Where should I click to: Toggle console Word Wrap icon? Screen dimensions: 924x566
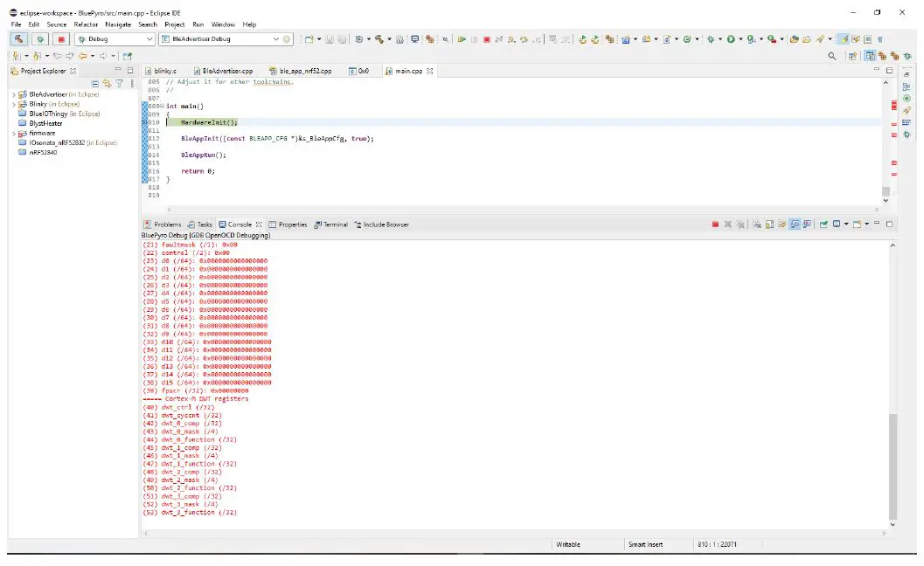tap(782, 224)
